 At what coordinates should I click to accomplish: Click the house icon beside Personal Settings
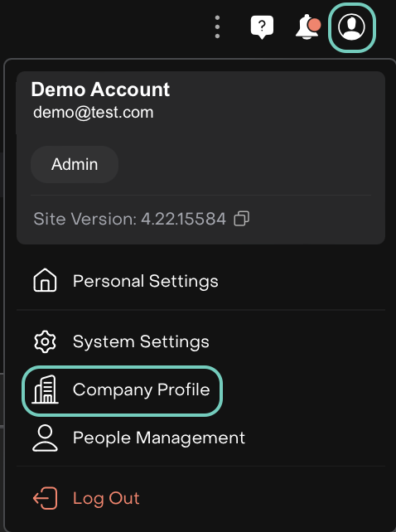(45, 280)
